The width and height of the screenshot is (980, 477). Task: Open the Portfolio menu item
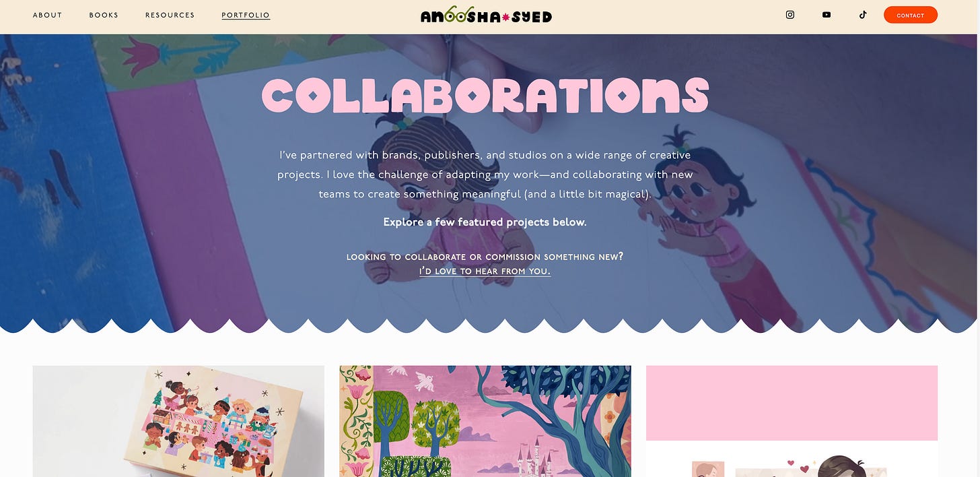(246, 15)
